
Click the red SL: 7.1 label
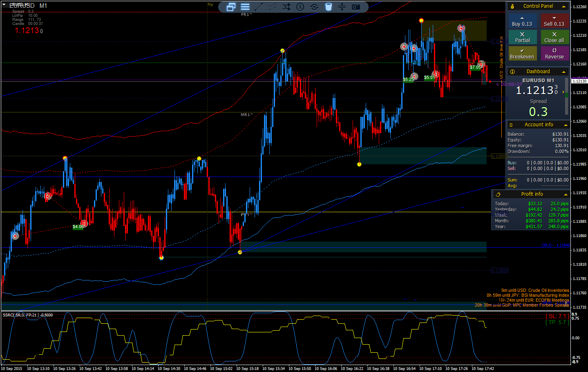pos(557,316)
